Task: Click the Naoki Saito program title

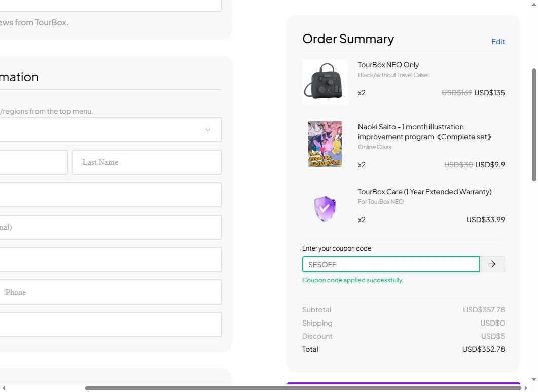Action: pyautogui.click(x=425, y=132)
